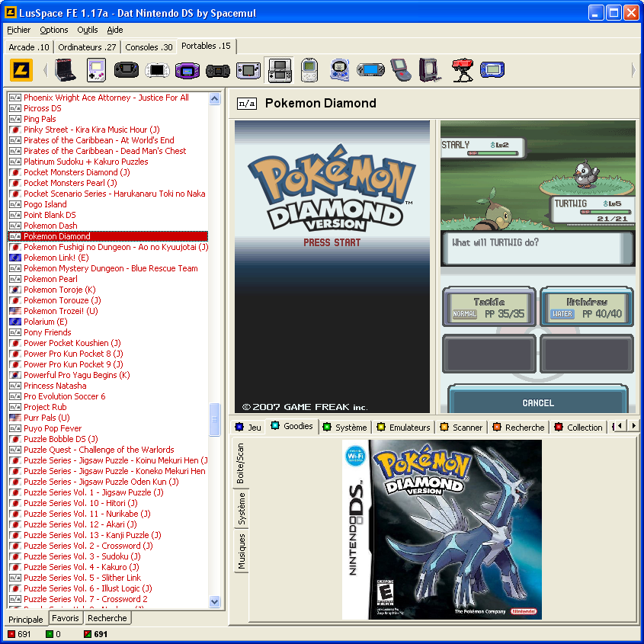Open the Options menu
Screen dimensions: 644x644
54,30
